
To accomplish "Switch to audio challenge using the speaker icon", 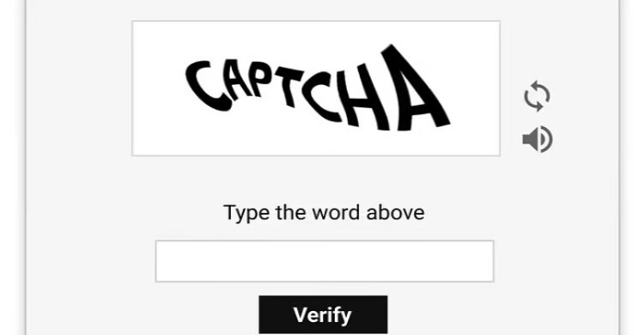I will click(x=538, y=139).
